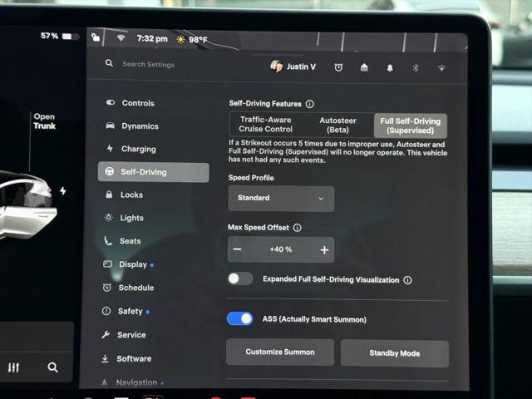Open Bluetooth settings icon
The width and height of the screenshot is (532, 399).
[416, 68]
